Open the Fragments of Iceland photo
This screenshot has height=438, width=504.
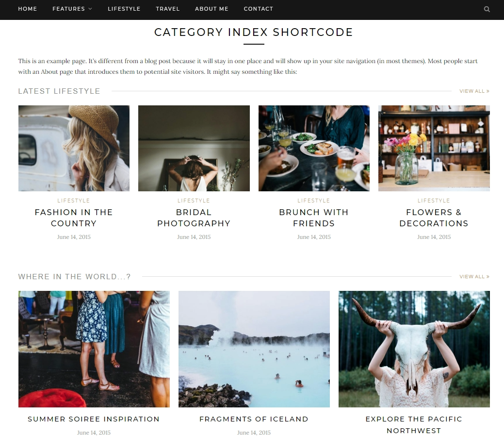[x=254, y=349]
